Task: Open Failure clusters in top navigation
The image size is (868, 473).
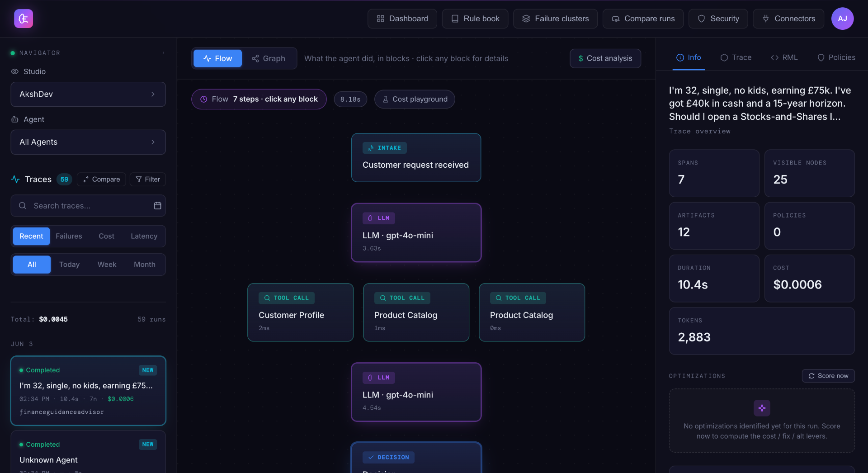Action: (x=555, y=19)
